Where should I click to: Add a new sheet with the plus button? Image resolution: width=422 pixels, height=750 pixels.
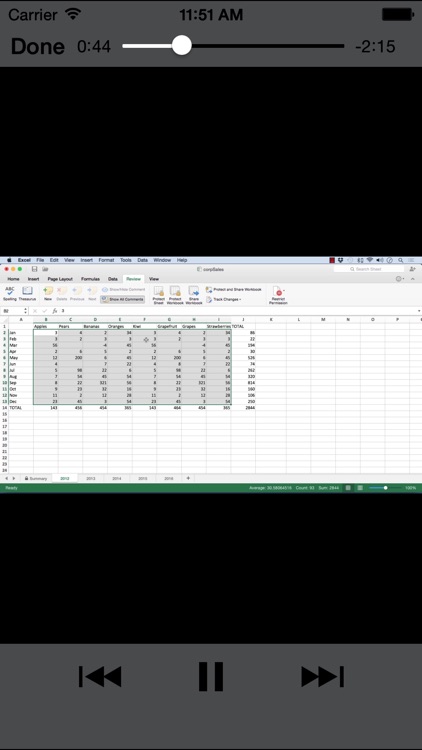pos(188,478)
